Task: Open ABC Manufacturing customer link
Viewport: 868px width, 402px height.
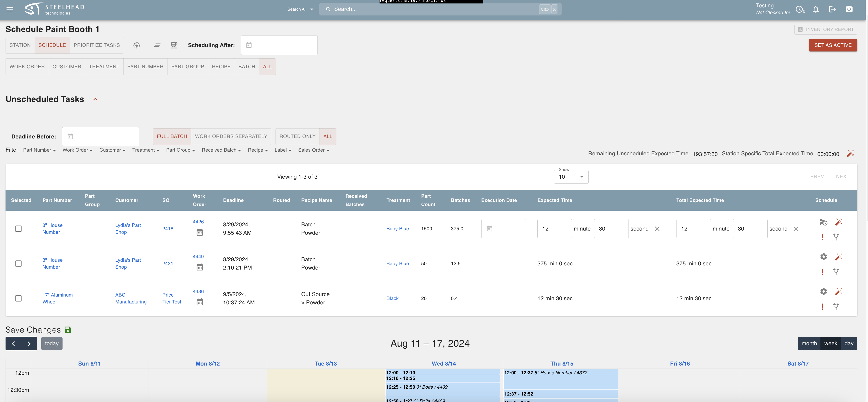Action: pos(131,299)
